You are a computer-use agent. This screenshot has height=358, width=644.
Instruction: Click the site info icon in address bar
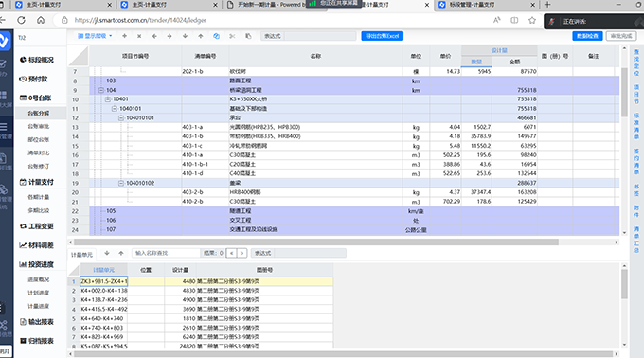click(x=64, y=20)
